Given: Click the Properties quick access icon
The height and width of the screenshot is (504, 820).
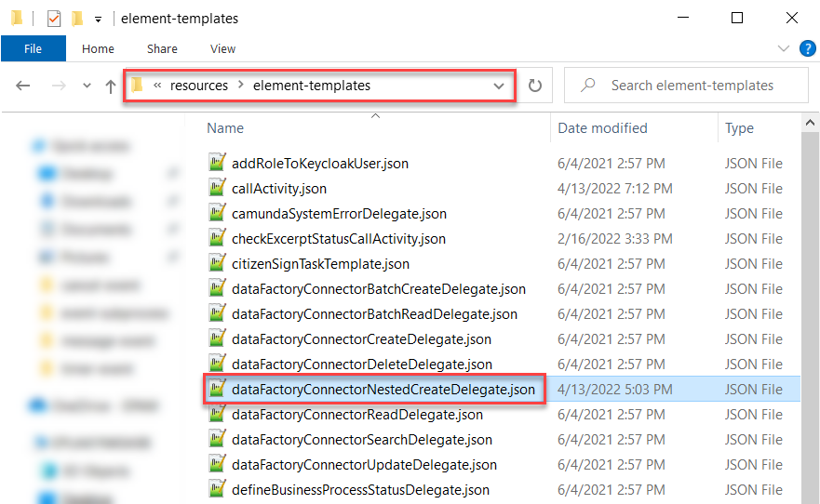Looking at the screenshot, I should [54, 19].
